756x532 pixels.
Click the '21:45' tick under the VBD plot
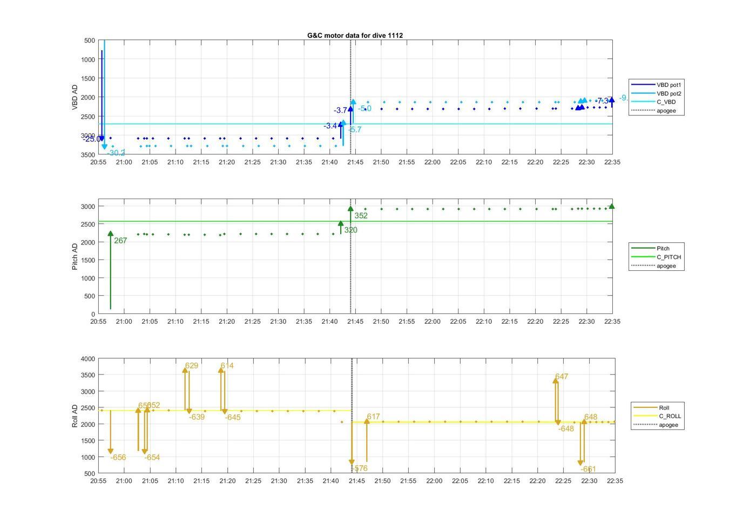[355, 162]
